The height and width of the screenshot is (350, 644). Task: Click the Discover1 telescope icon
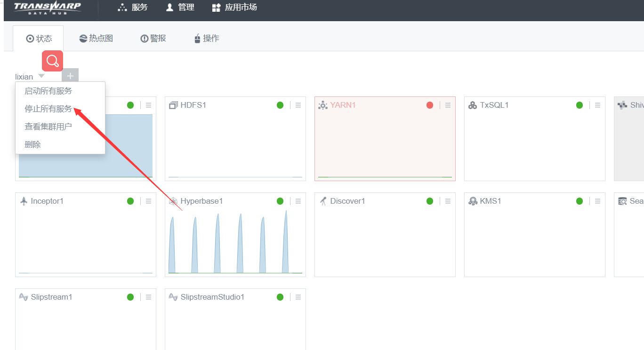(323, 201)
